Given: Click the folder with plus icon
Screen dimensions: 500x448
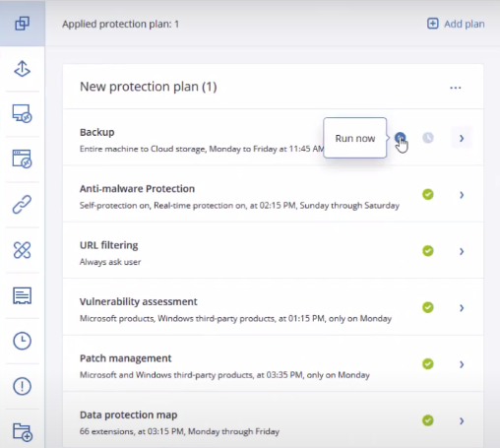Looking at the screenshot, I should [23, 432].
